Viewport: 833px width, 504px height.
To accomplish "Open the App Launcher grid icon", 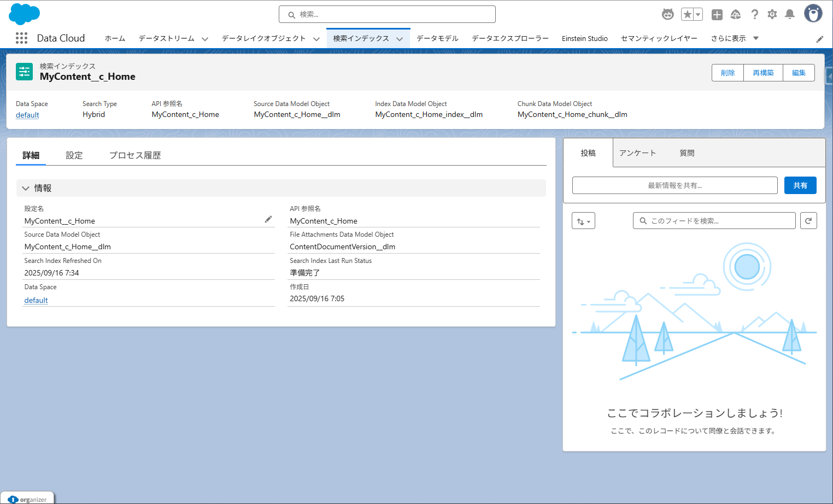I will pos(21,38).
